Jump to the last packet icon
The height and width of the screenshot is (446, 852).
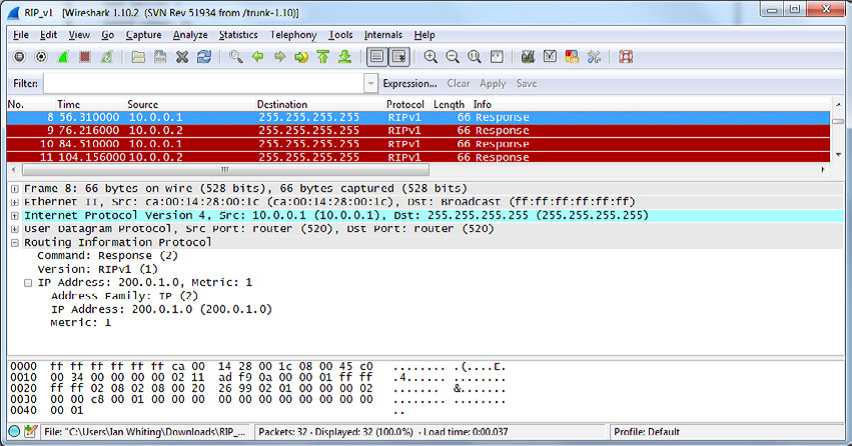(345, 56)
